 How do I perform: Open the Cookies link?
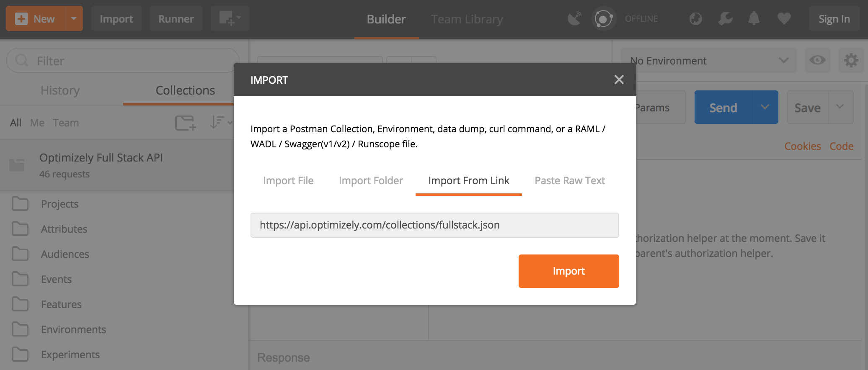802,146
